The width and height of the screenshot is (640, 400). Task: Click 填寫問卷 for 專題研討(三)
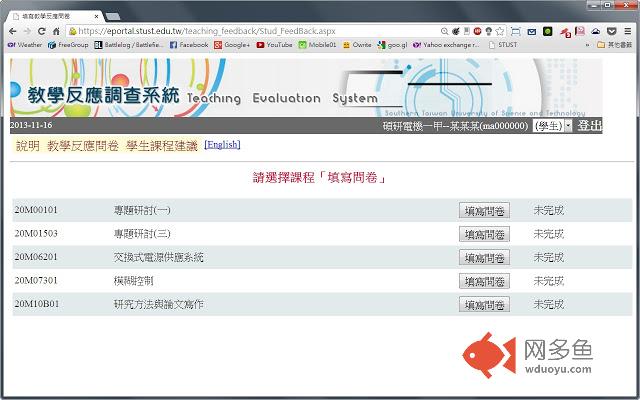484,234
